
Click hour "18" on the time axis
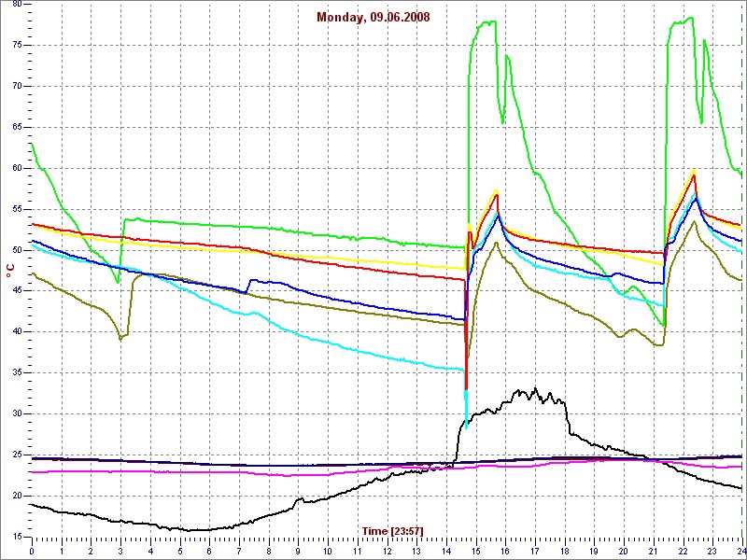point(565,551)
